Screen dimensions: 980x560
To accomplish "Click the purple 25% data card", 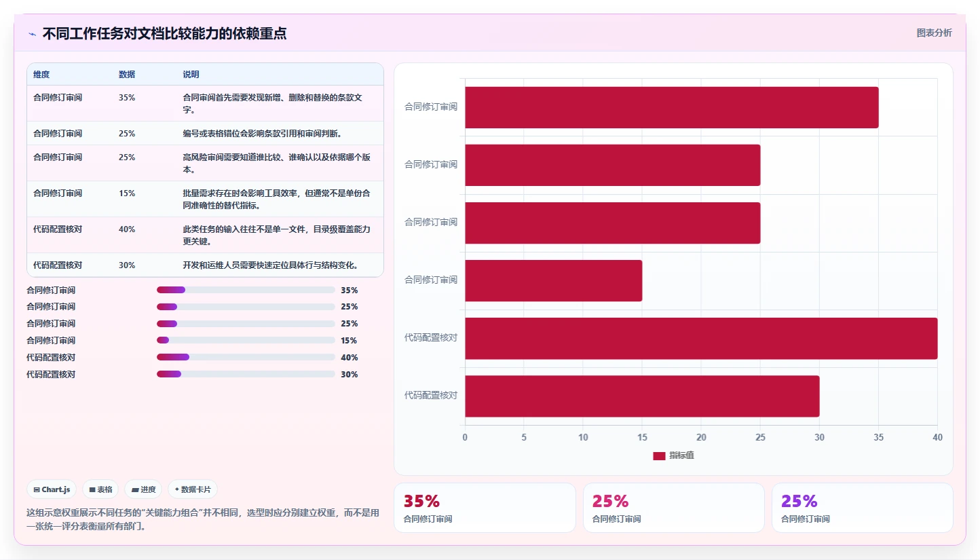I will [x=863, y=508].
